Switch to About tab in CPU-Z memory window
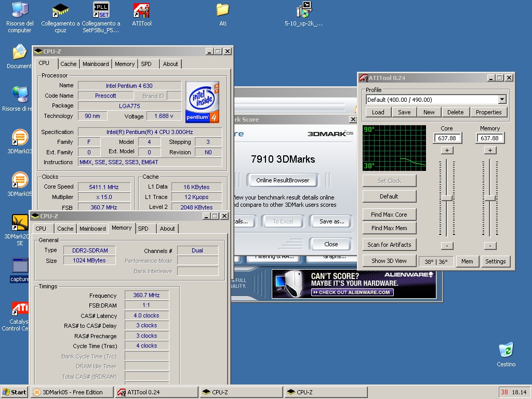 tap(167, 229)
